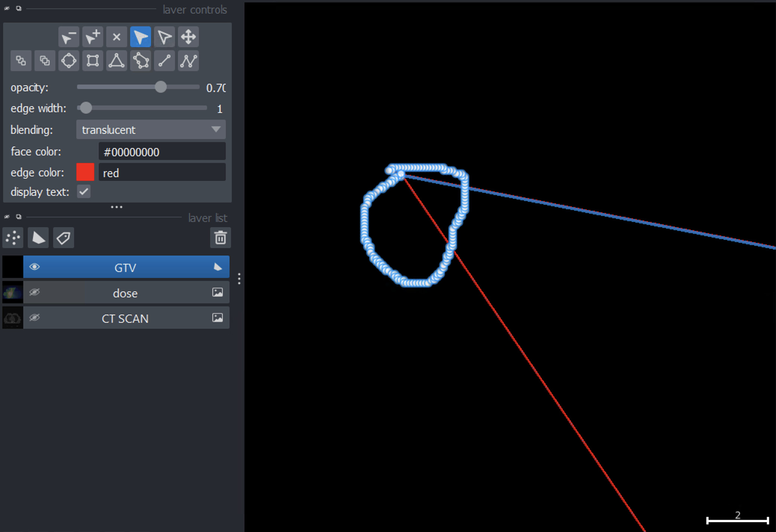
Task: Click delete selected shapes button
Action: pyautogui.click(x=117, y=37)
